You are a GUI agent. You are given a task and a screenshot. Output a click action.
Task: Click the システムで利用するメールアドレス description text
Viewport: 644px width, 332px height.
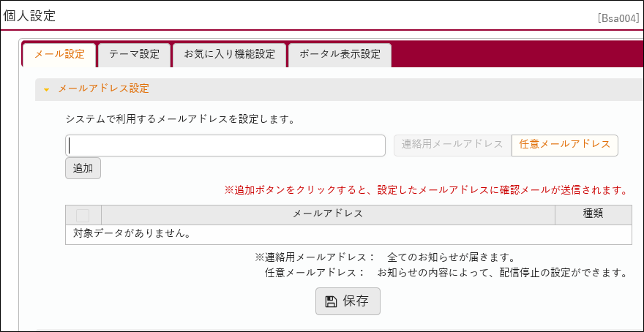point(180,120)
